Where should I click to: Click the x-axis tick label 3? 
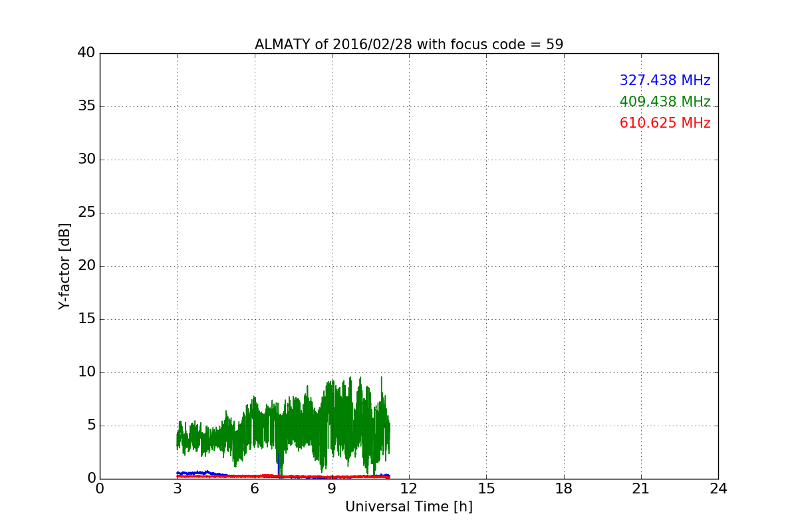(177, 489)
